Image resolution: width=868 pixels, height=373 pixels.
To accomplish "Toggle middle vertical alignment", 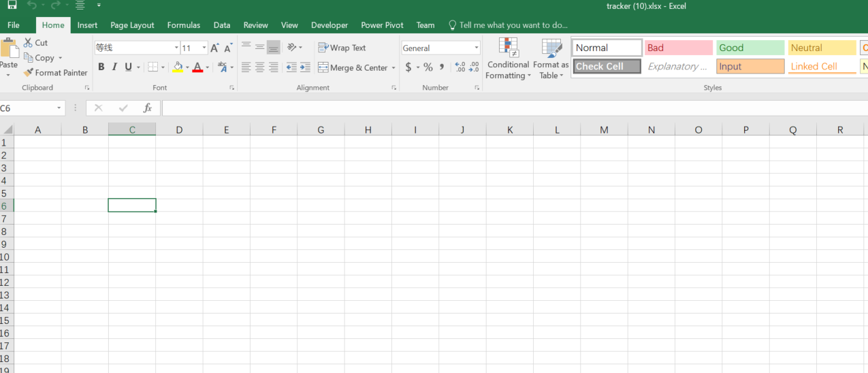I will pos(259,48).
